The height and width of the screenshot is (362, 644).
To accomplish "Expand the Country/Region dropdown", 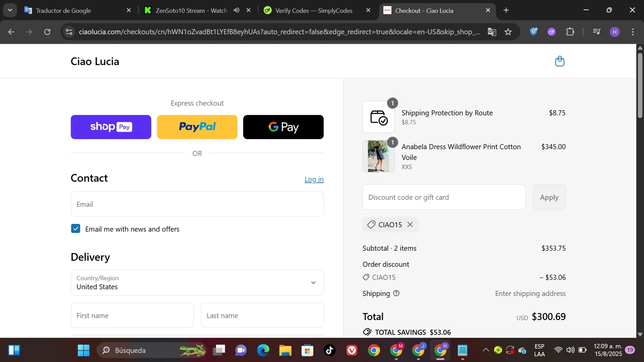I will coord(197,283).
